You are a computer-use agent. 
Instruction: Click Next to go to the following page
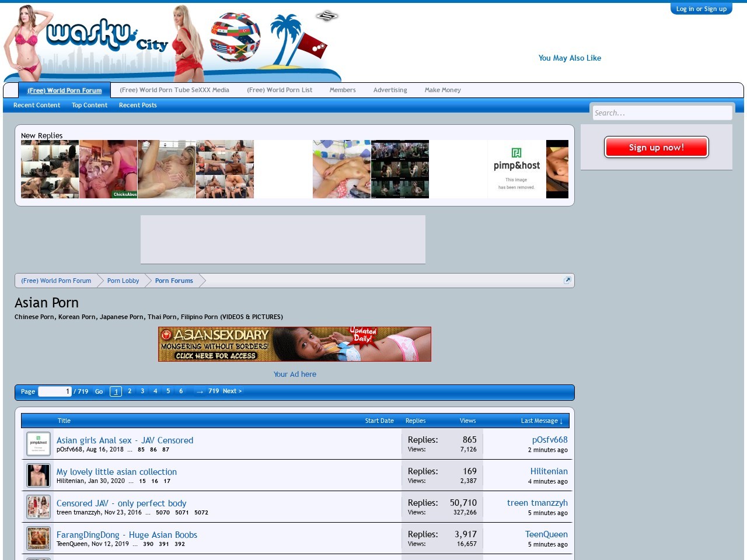(232, 391)
